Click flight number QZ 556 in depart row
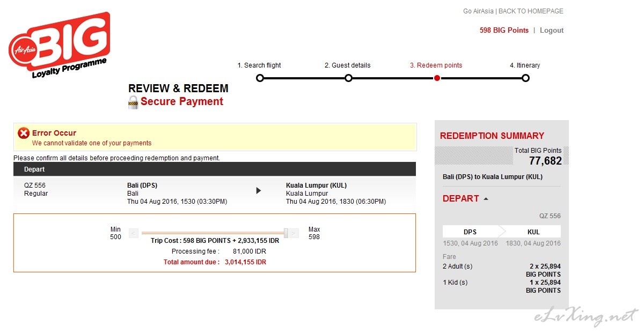 coord(35,185)
